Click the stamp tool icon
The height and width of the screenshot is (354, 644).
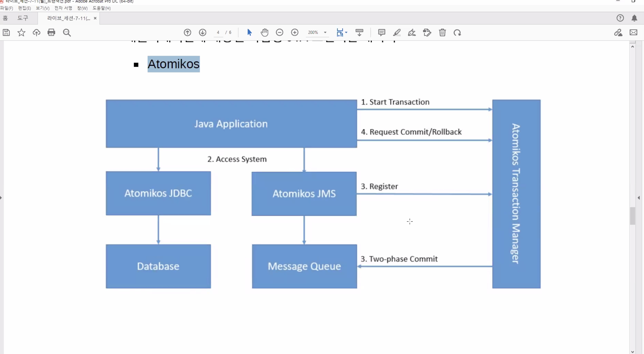point(427,32)
